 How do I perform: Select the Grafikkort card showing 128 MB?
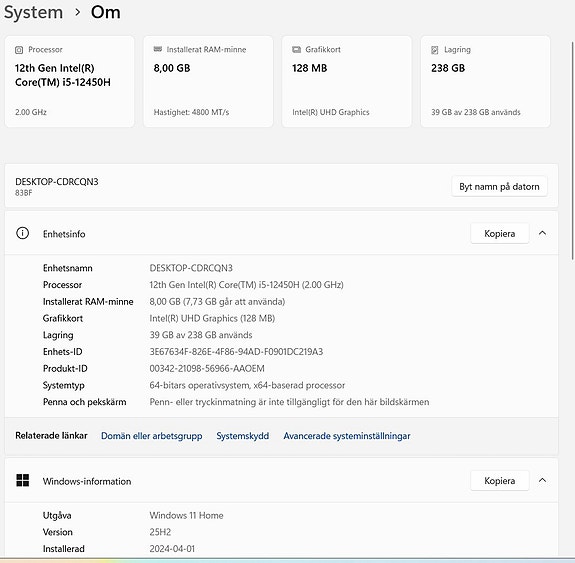pos(347,81)
